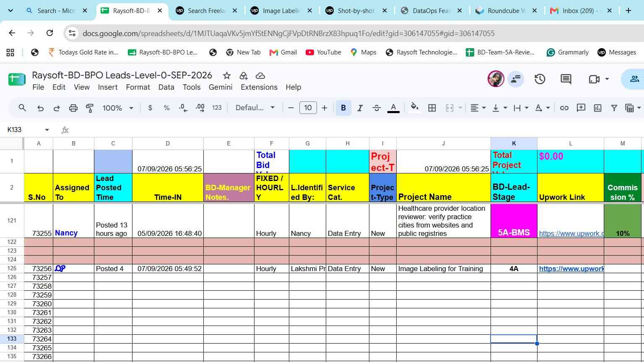Toggle Strikethrough formatting

click(377, 108)
